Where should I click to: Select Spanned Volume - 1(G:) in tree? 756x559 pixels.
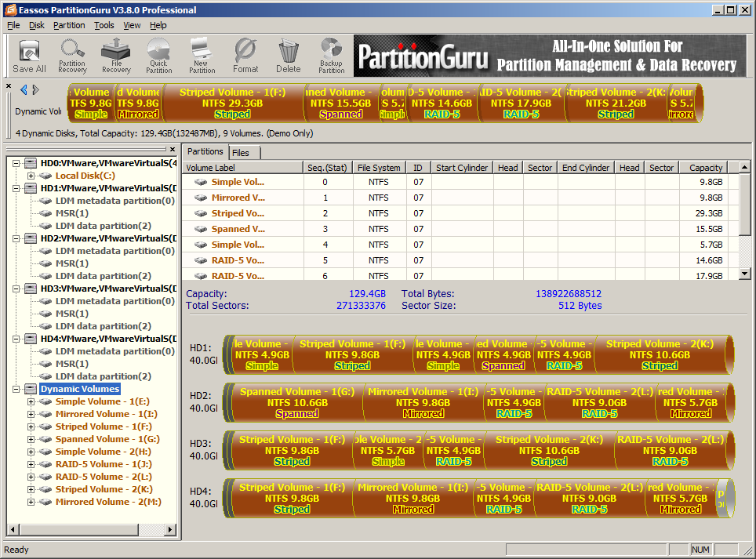(x=107, y=439)
